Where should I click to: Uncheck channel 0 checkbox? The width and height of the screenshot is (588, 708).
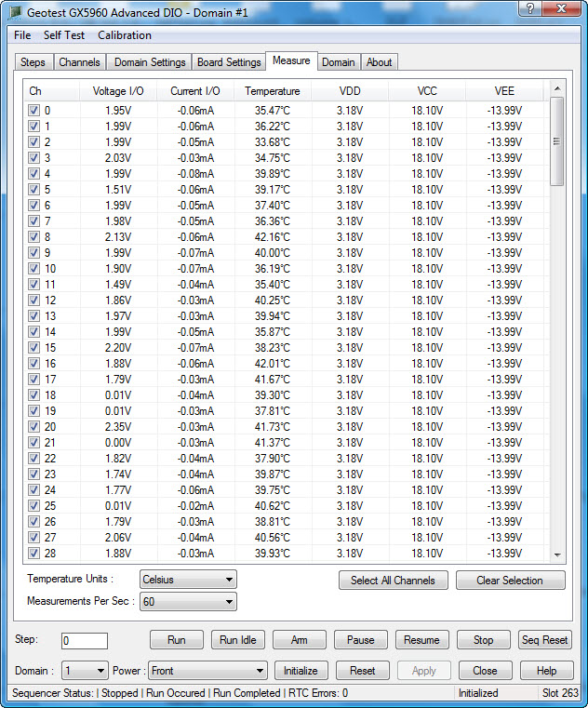(33, 110)
